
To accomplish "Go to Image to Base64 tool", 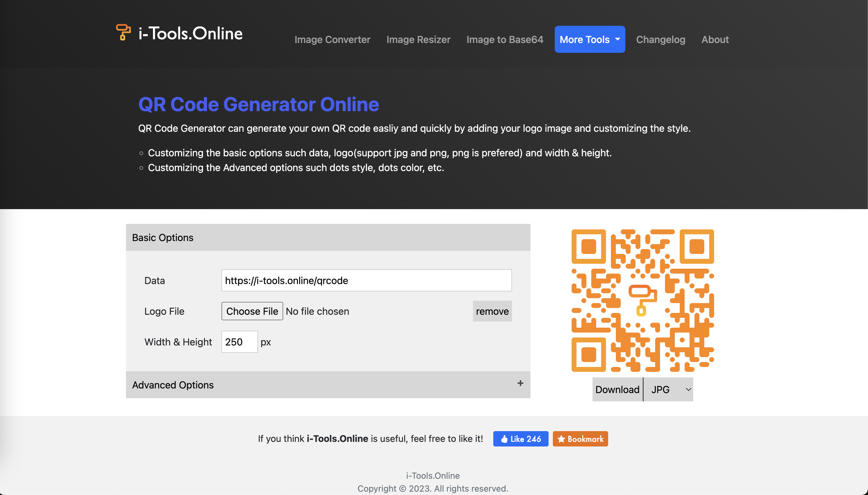I will (x=505, y=39).
